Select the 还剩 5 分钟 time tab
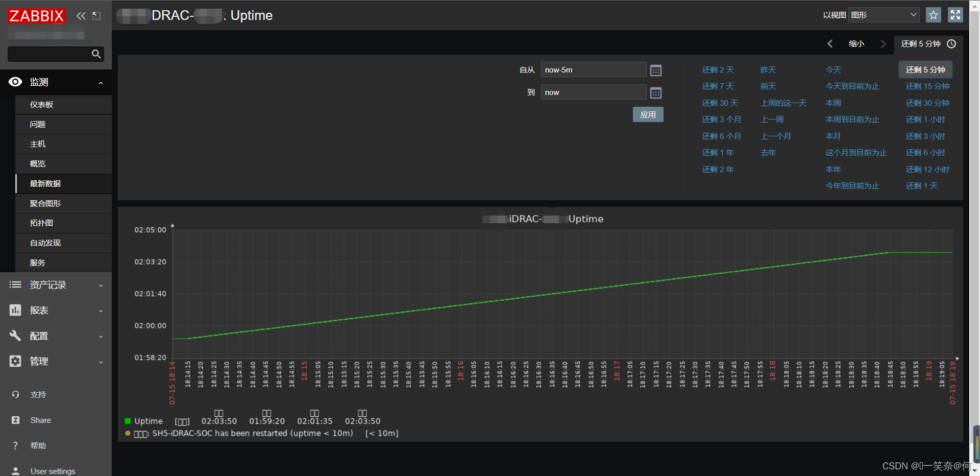980x476 pixels. (928, 44)
